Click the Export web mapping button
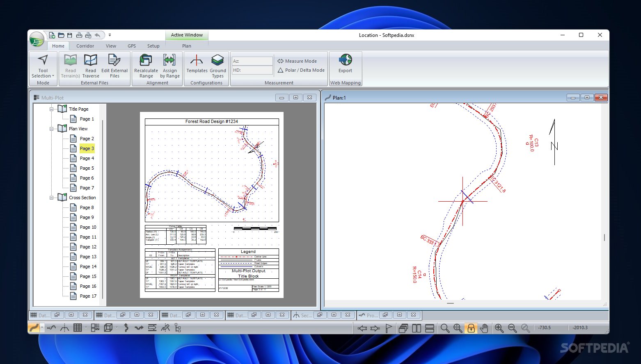 click(345, 64)
